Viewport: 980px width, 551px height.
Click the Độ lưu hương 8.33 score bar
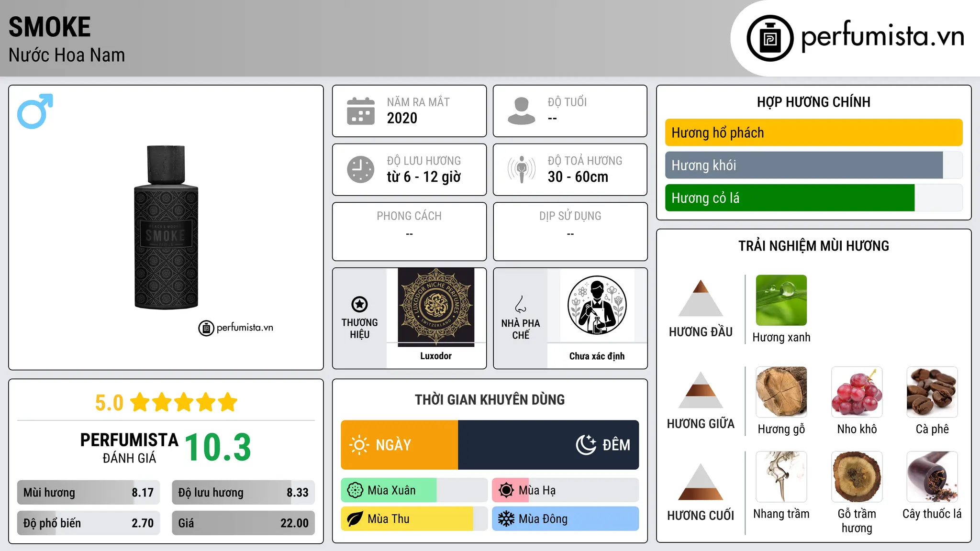tap(243, 492)
